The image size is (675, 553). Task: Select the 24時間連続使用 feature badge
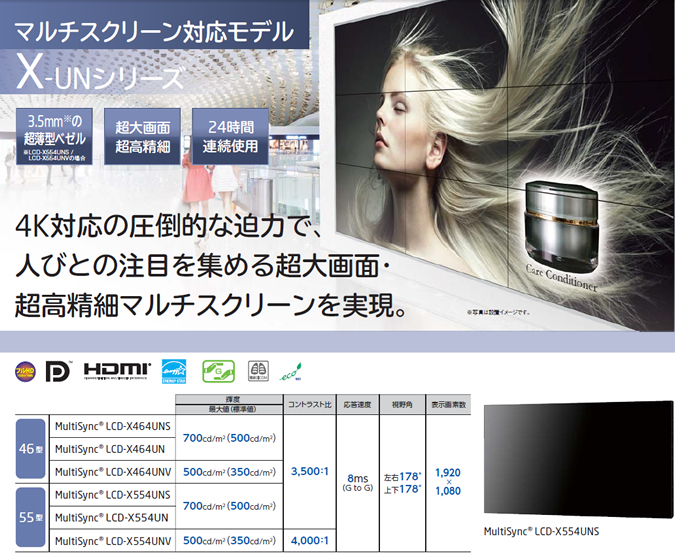tap(230, 136)
